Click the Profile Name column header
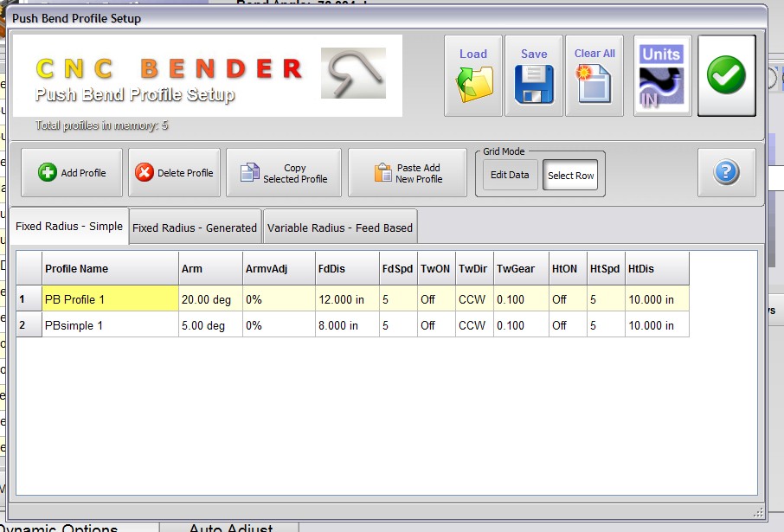The height and width of the screenshot is (532, 784). point(110,269)
